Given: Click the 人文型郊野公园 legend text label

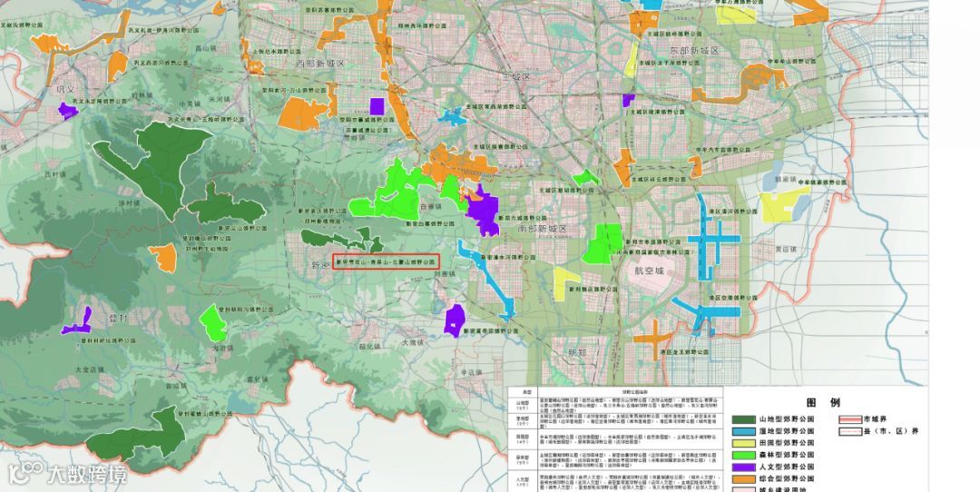Looking at the screenshot, I should coord(786,467).
